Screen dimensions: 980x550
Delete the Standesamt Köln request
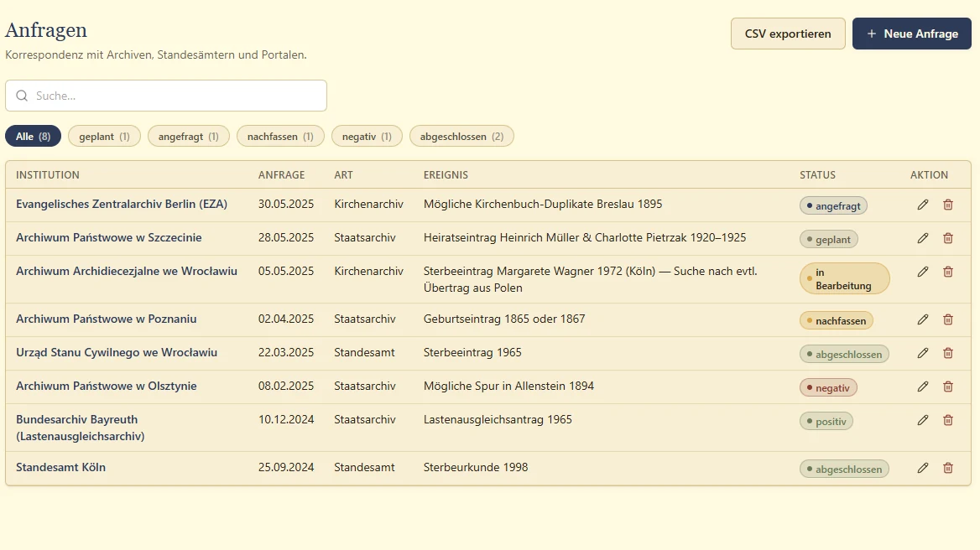coord(948,468)
